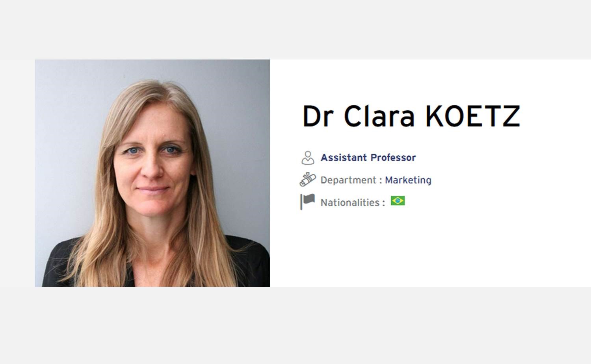This screenshot has height=364, width=591.
Task: Click the grey page margin above card
Action: pyautogui.click(x=295, y=30)
